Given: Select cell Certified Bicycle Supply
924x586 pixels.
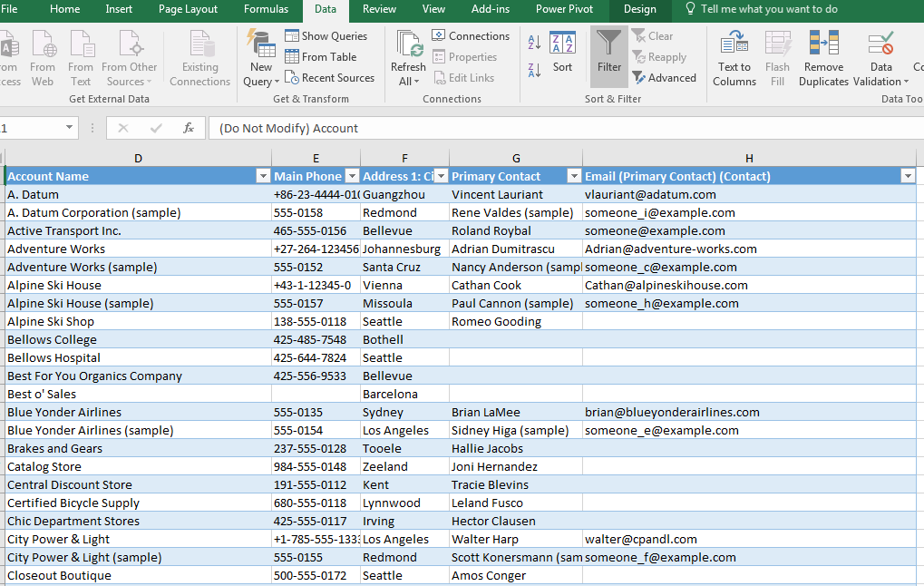Looking at the screenshot, I should coord(138,503).
